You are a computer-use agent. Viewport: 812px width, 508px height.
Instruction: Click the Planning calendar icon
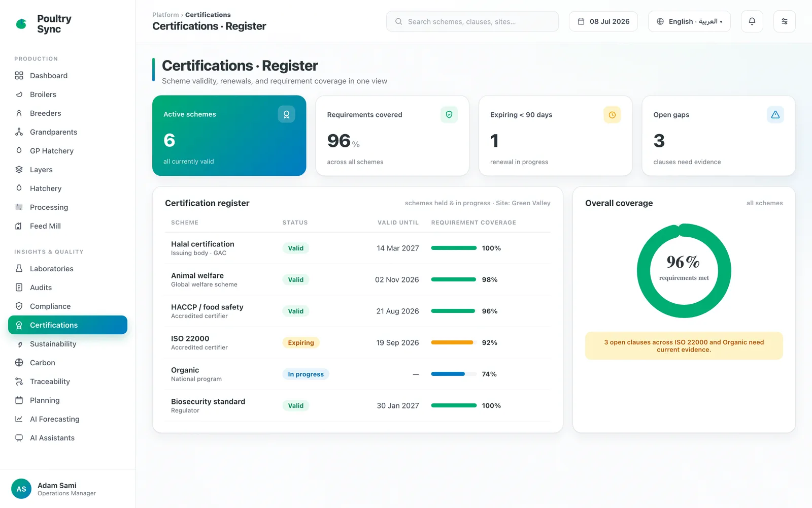(19, 400)
